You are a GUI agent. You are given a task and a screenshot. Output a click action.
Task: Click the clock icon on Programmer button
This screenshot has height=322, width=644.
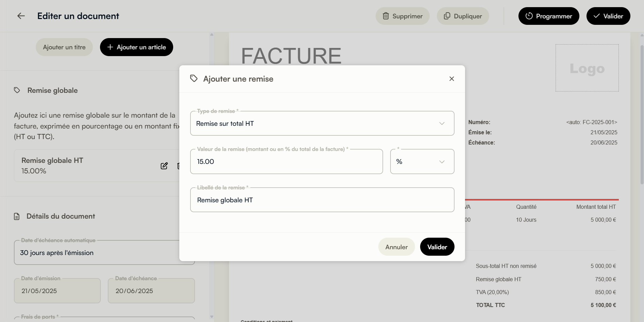(x=529, y=16)
